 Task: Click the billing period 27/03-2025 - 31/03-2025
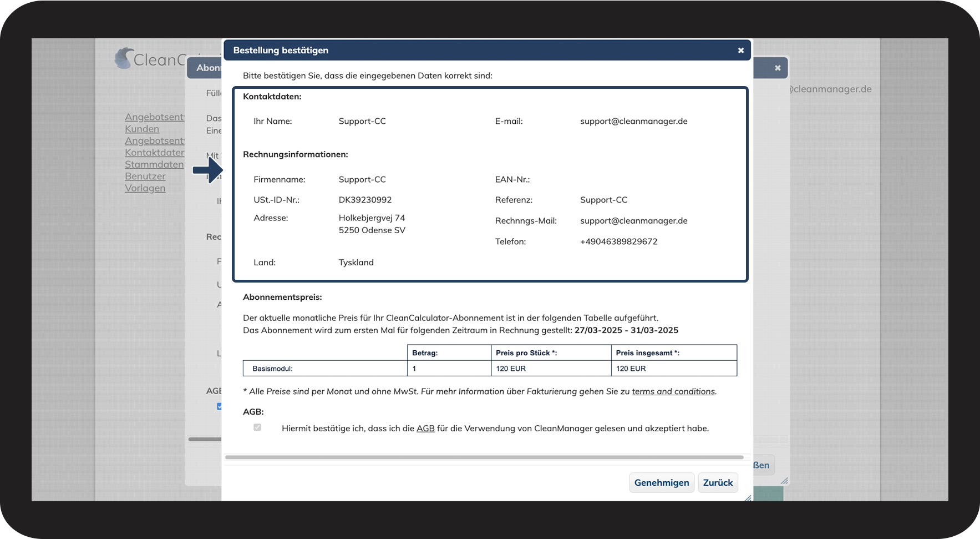click(626, 330)
